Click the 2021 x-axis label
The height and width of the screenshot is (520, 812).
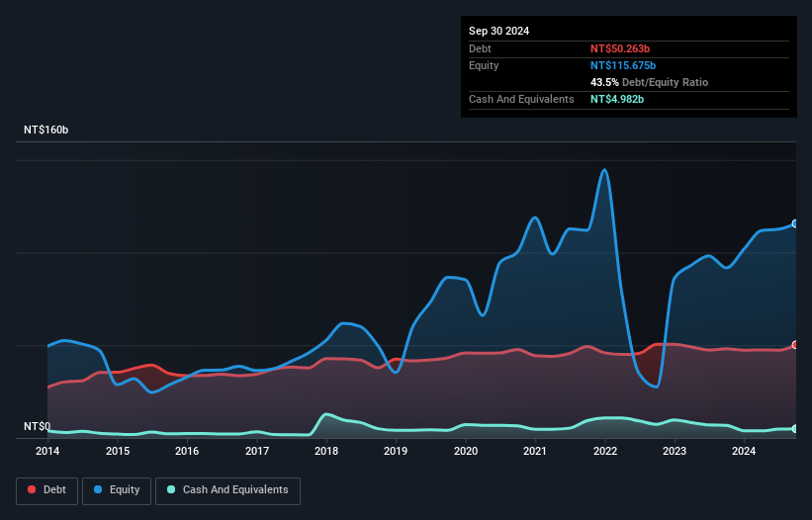click(x=535, y=451)
